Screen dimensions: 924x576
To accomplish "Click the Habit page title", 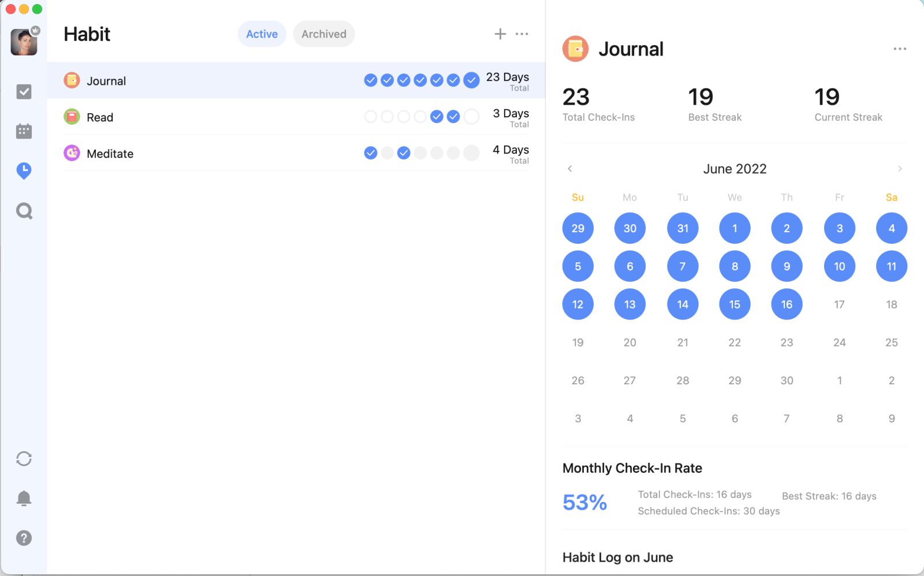I will [x=87, y=34].
